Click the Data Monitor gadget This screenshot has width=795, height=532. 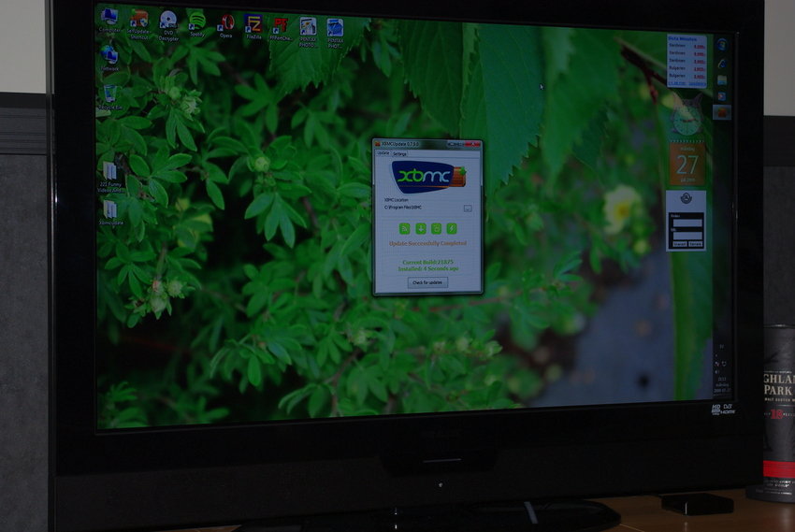(x=687, y=61)
